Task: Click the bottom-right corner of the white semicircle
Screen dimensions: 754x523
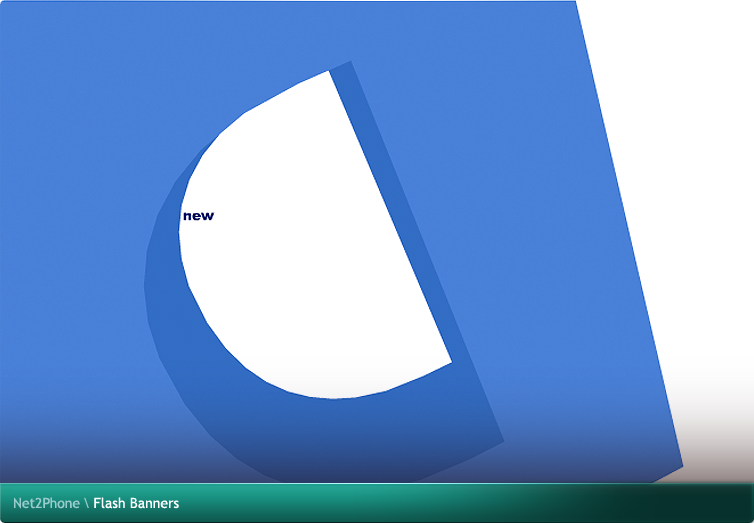Action: [x=448, y=360]
